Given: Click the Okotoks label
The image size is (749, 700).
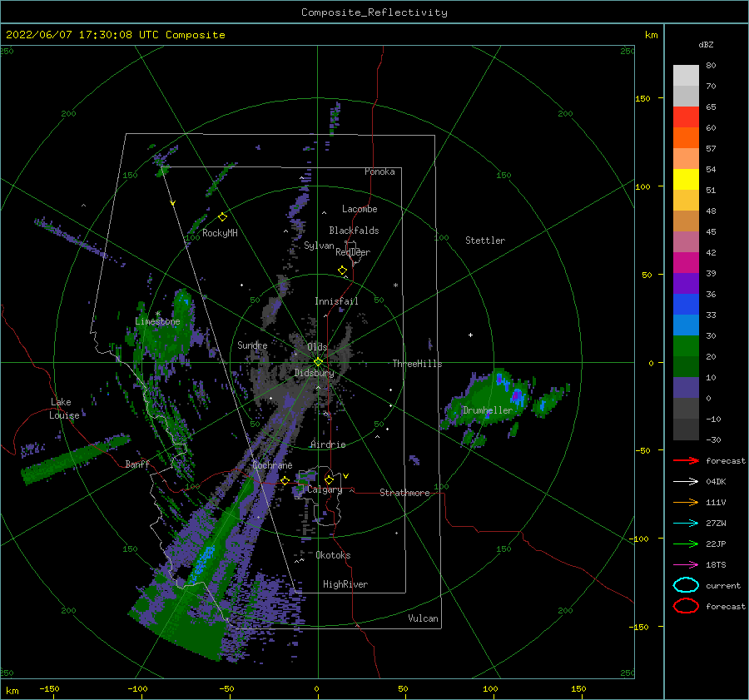Looking at the screenshot, I should [x=333, y=555].
